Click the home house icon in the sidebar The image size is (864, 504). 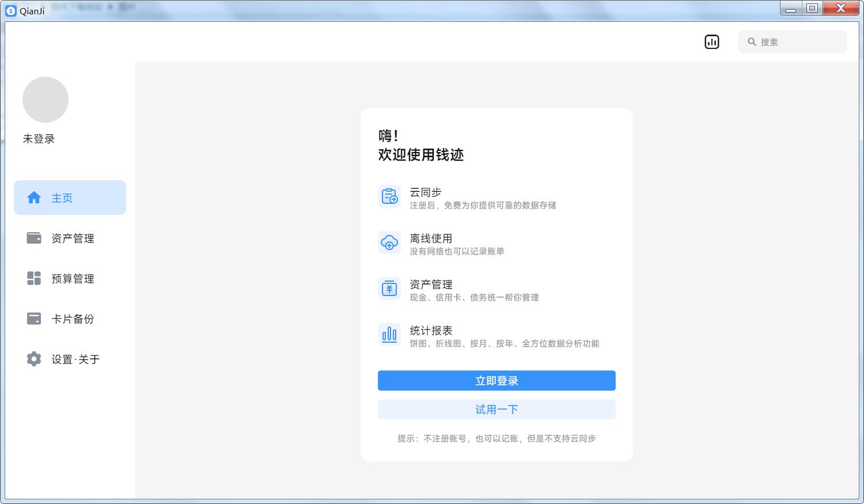[34, 198]
